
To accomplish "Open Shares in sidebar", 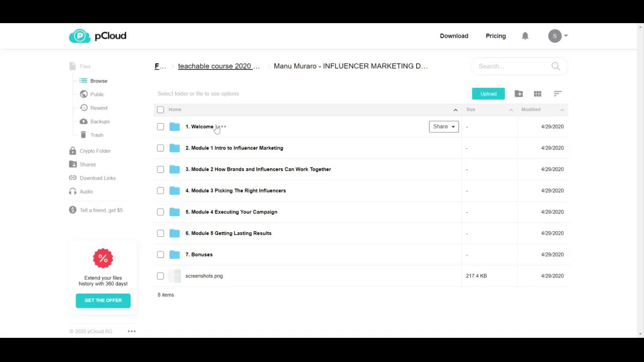I will (x=88, y=164).
